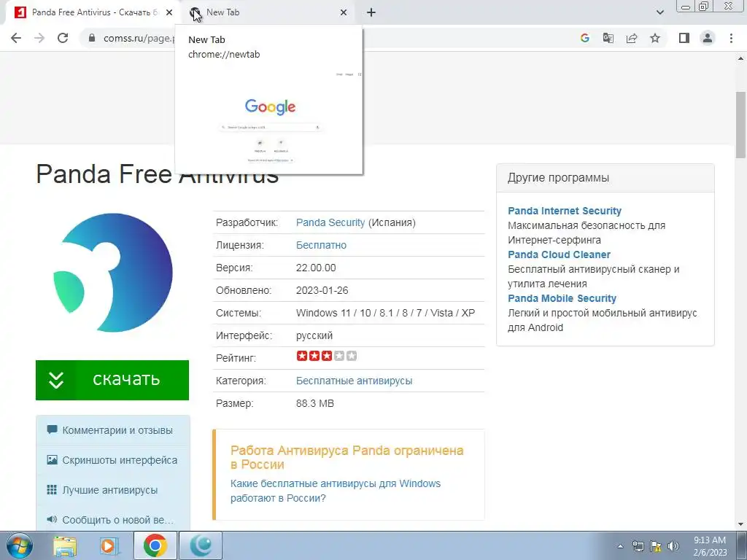Click the forward navigation arrow
Image resolution: width=747 pixels, height=560 pixels.
point(39,38)
